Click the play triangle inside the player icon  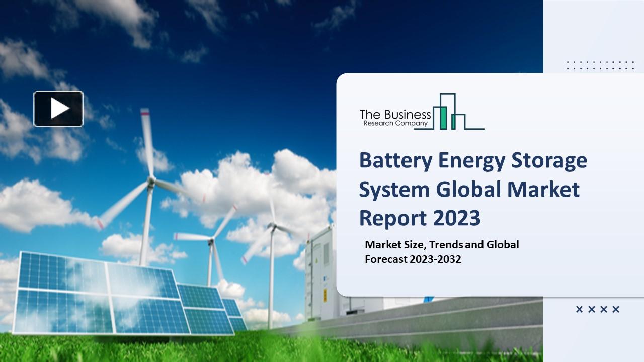(59, 109)
